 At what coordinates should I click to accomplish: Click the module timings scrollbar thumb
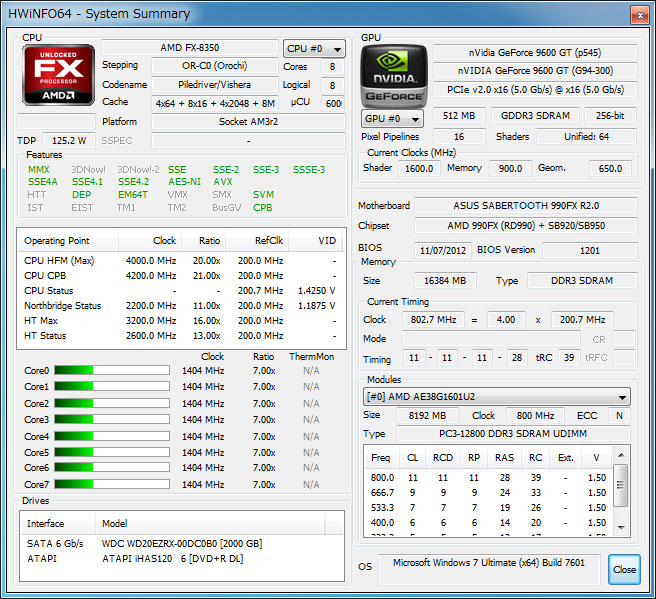click(621, 485)
